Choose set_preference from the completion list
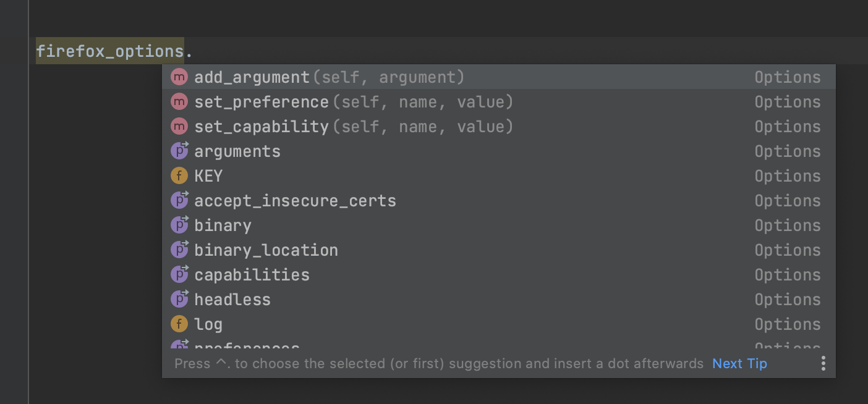This screenshot has width=868, height=404. tap(262, 102)
